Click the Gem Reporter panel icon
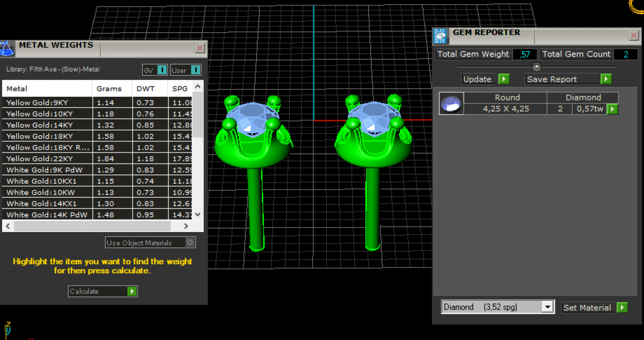 (440, 36)
